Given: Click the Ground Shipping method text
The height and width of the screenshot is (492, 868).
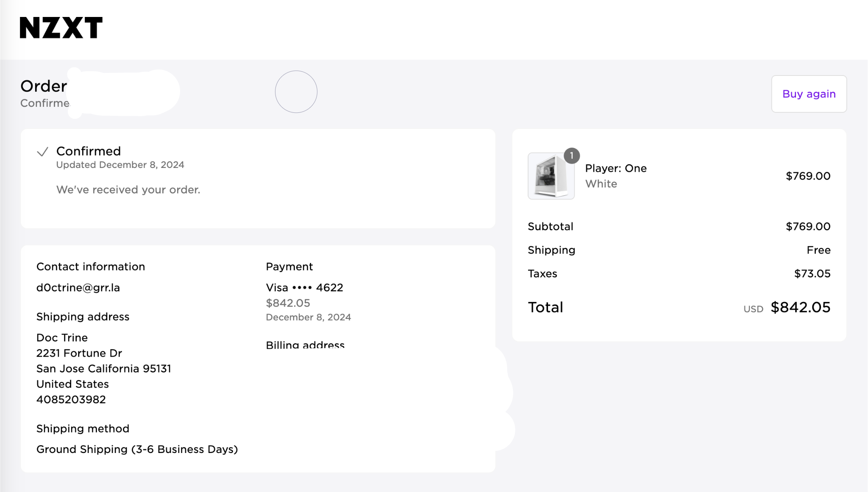Looking at the screenshot, I should click(x=137, y=449).
